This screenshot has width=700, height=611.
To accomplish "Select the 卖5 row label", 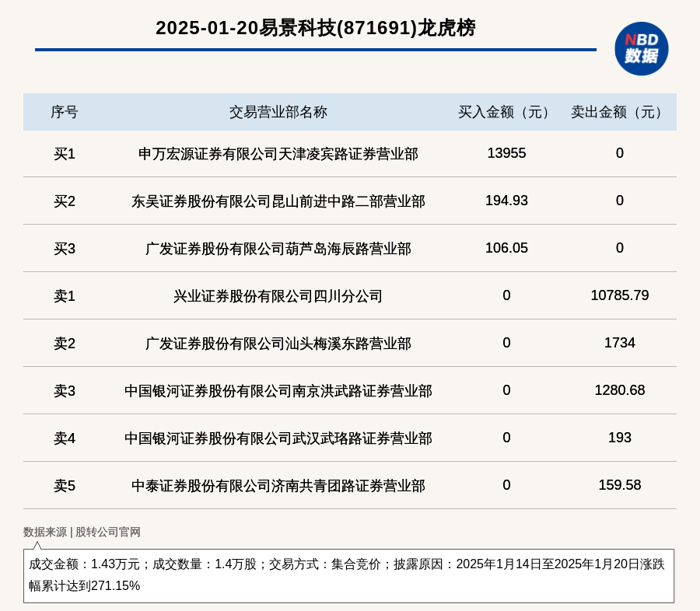I will pyautogui.click(x=65, y=486).
